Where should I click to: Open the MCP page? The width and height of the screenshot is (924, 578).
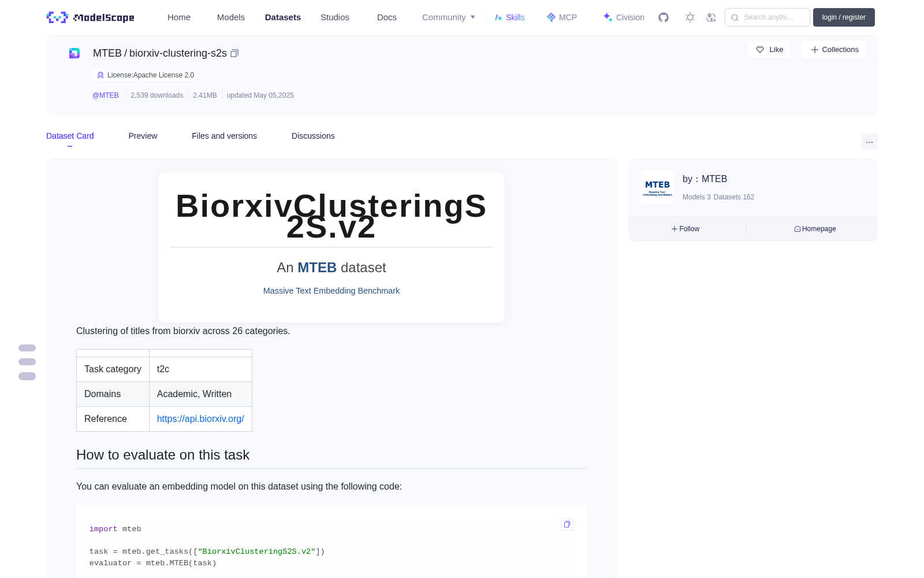tap(562, 17)
